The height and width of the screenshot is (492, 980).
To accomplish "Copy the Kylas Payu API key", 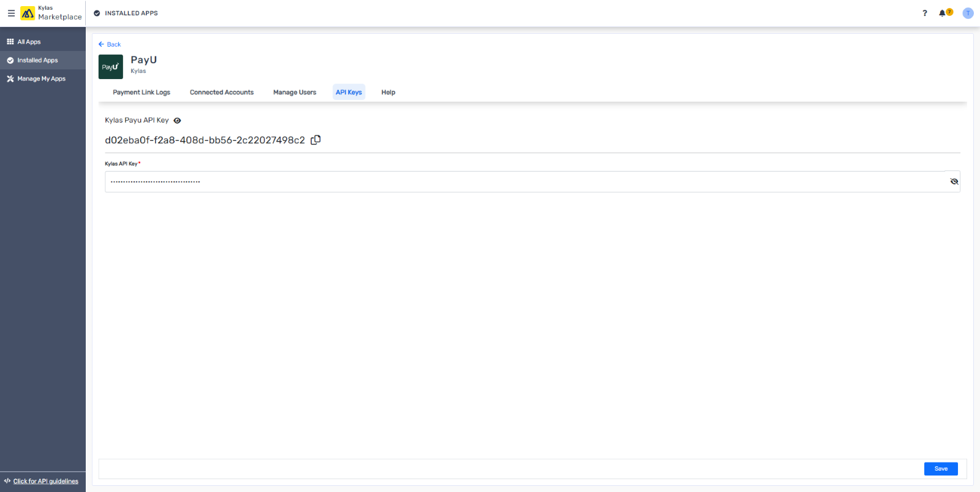I will [x=315, y=140].
